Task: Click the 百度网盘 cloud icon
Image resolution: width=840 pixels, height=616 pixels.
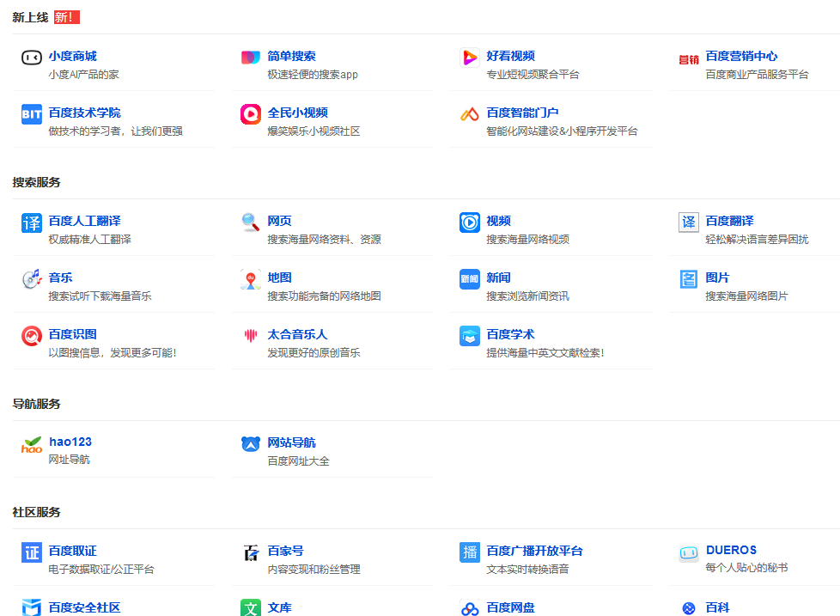Action: 469,609
